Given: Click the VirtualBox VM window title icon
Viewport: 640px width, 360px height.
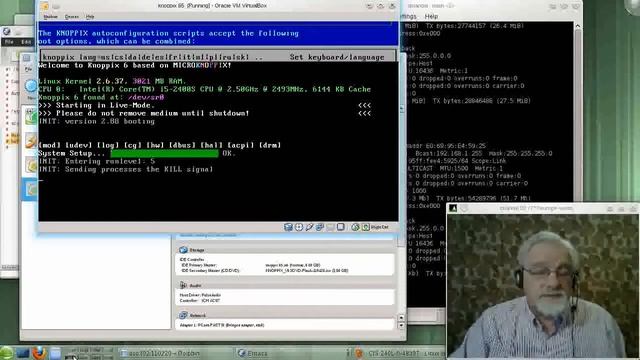Looking at the screenshot, I should (45, 6).
